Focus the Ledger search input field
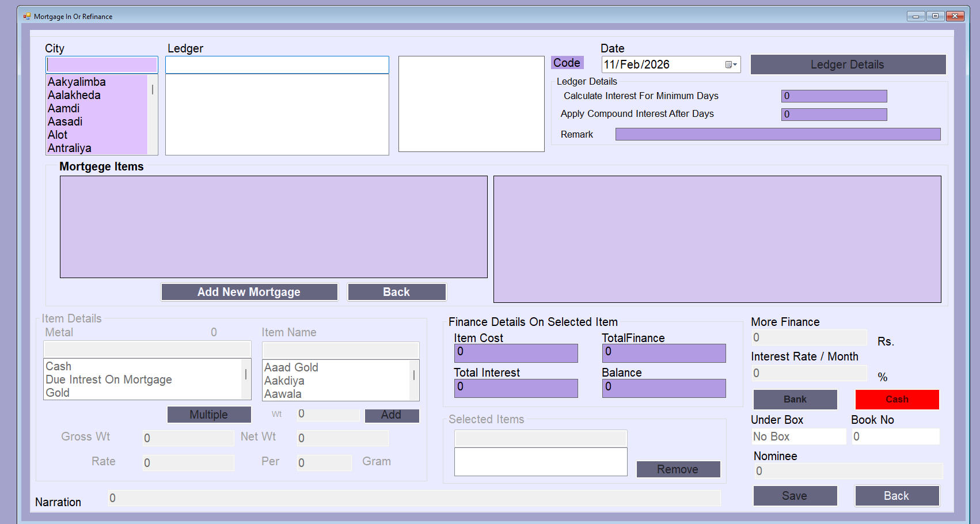 point(277,64)
